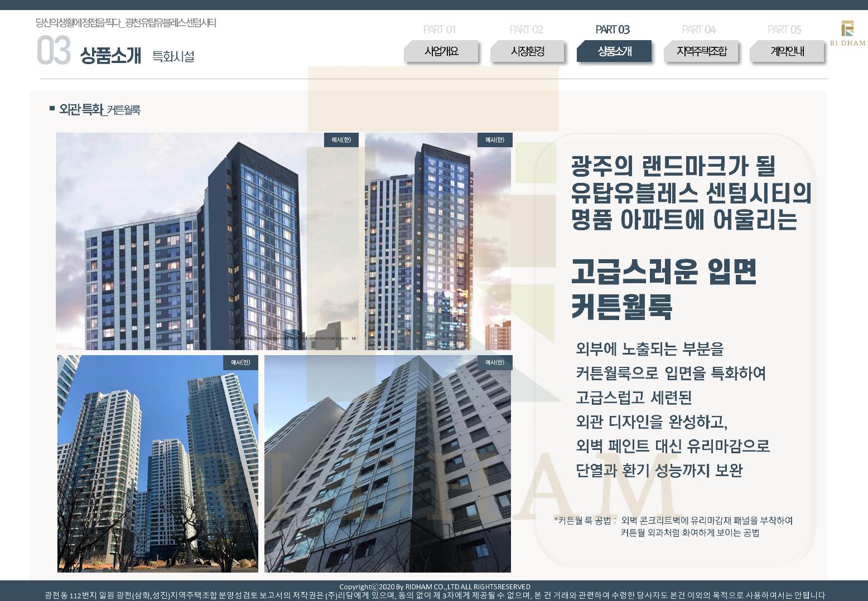
Task: Click 예시(안) tag on large tower rendering
Action: pyautogui.click(x=341, y=140)
